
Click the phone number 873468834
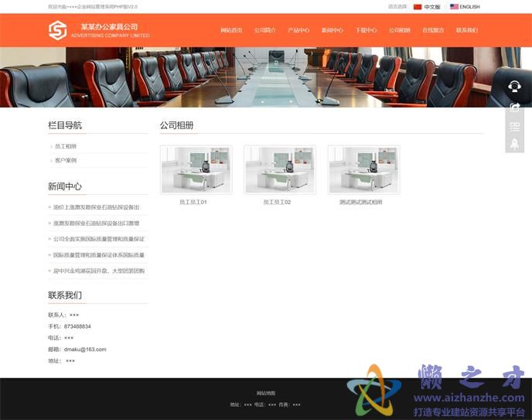click(77, 326)
